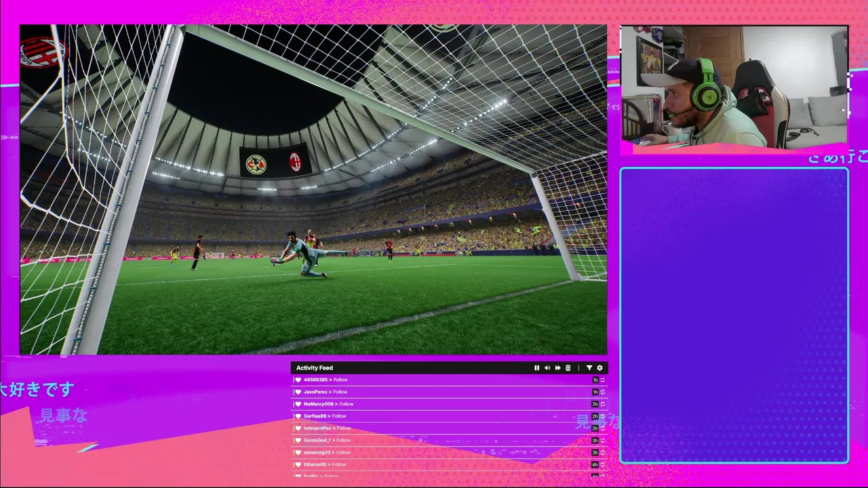Click the 1h timestamp on the JavoPerez row

[x=595, y=392]
